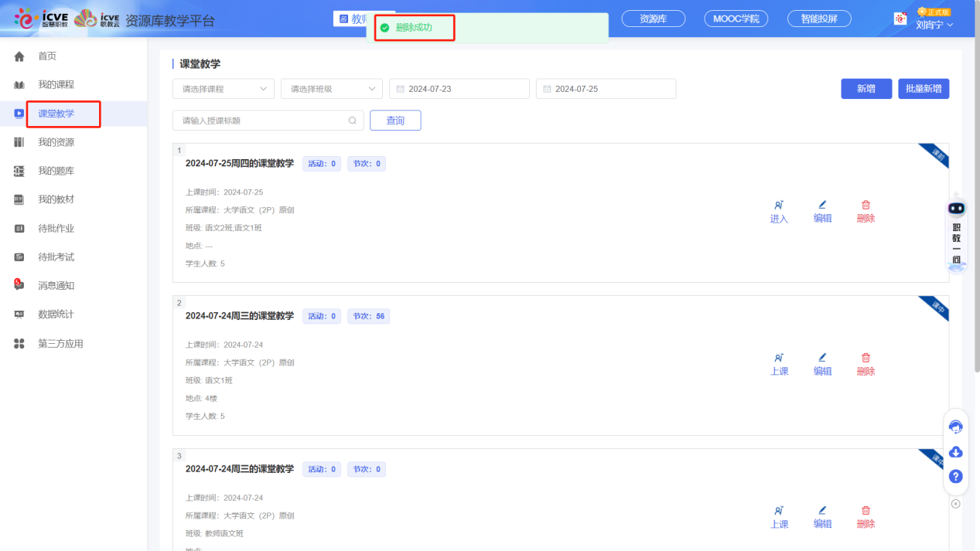Expand the 请选择班级 class dropdown

click(331, 89)
